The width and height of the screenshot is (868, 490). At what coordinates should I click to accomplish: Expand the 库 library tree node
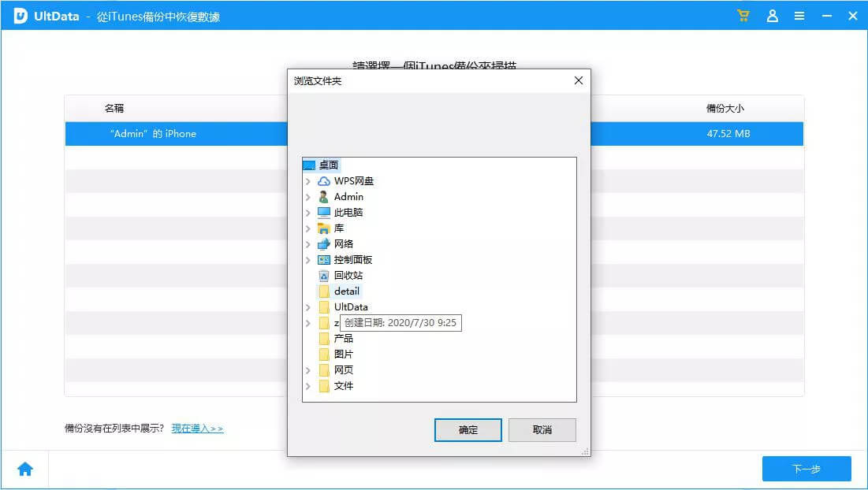point(308,228)
